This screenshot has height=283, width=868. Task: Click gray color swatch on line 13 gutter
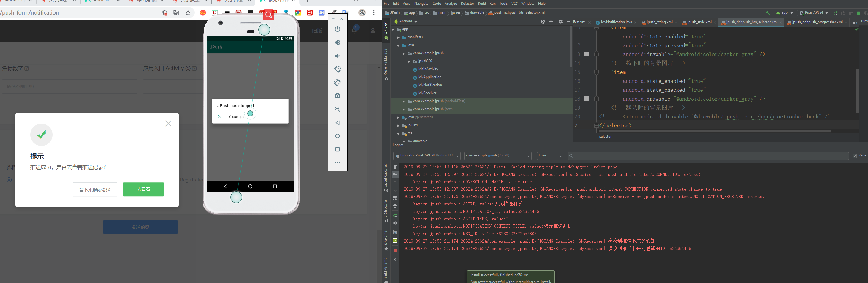coord(586,54)
